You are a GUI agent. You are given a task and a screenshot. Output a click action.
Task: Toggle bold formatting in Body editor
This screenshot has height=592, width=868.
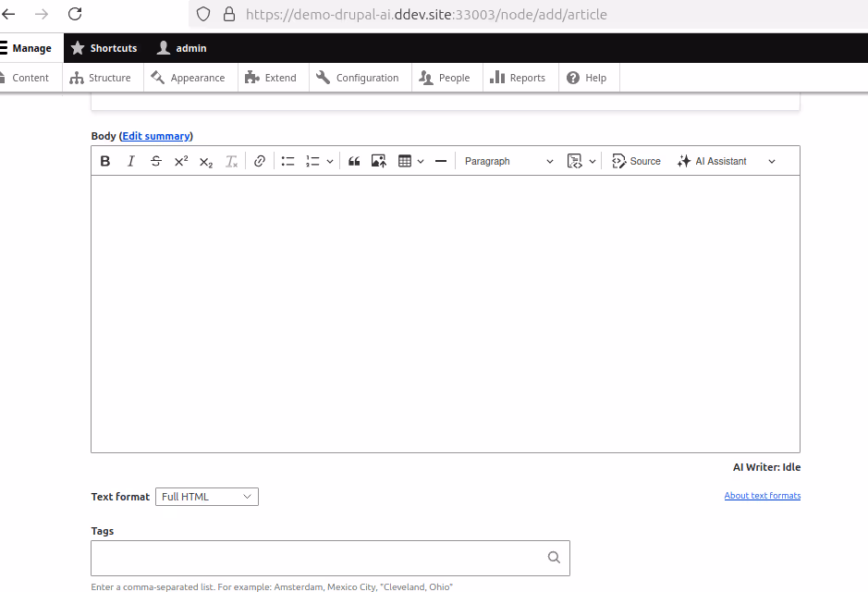pos(105,161)
